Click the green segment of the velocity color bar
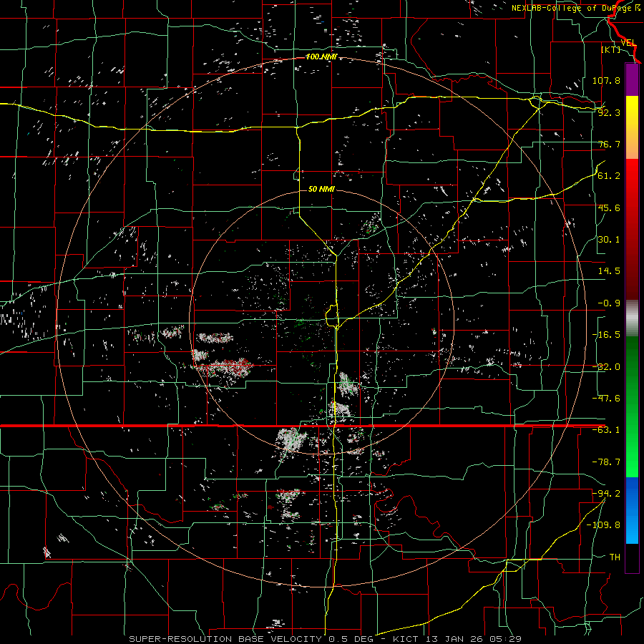 coord(632,406)
